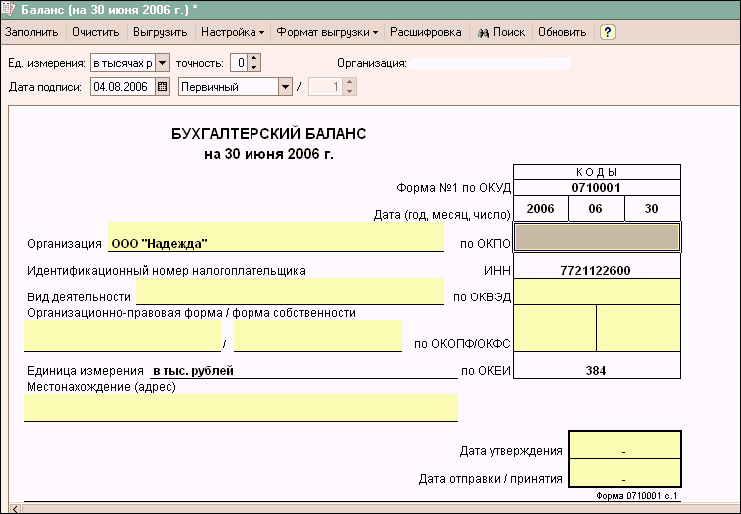
Task: Click the document icon in title bar
Action: 9,9
